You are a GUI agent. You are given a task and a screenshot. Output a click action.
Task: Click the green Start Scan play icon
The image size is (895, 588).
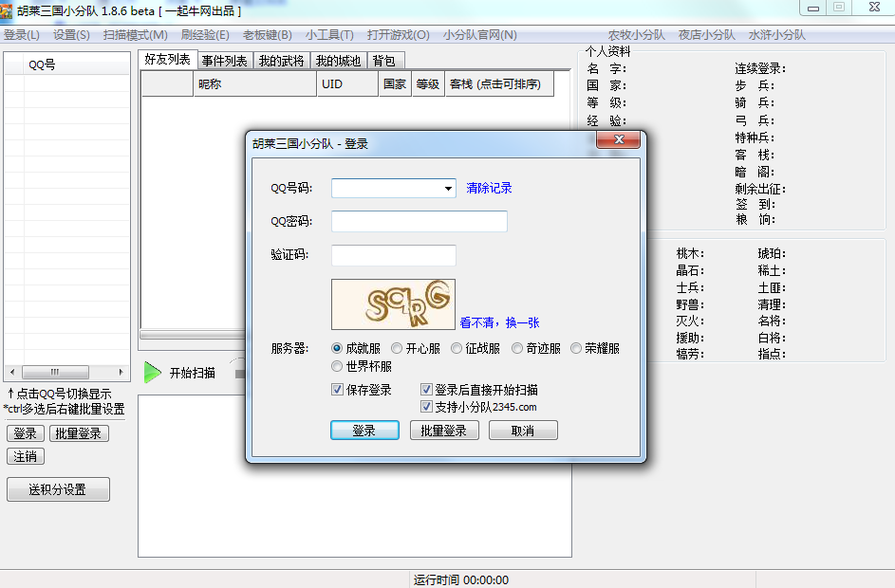153,373
